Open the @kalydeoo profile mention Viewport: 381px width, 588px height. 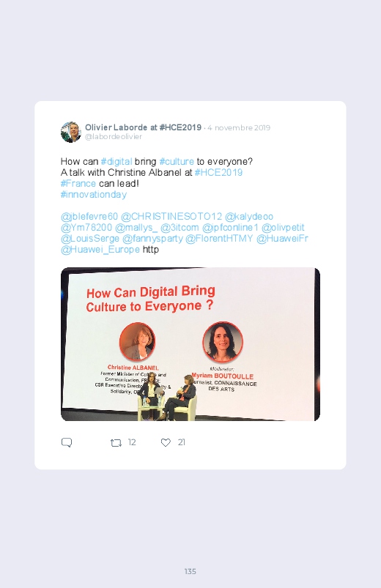[x=249, y=216]
